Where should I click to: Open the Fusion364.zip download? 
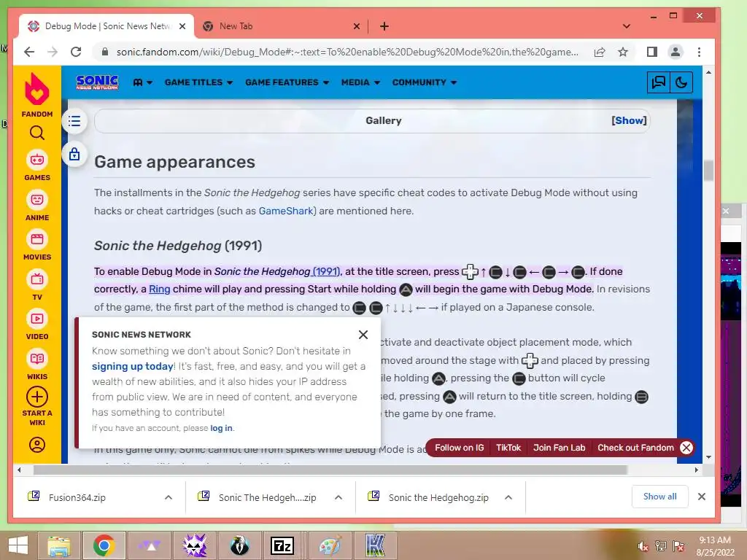click(x=77, y=497)
